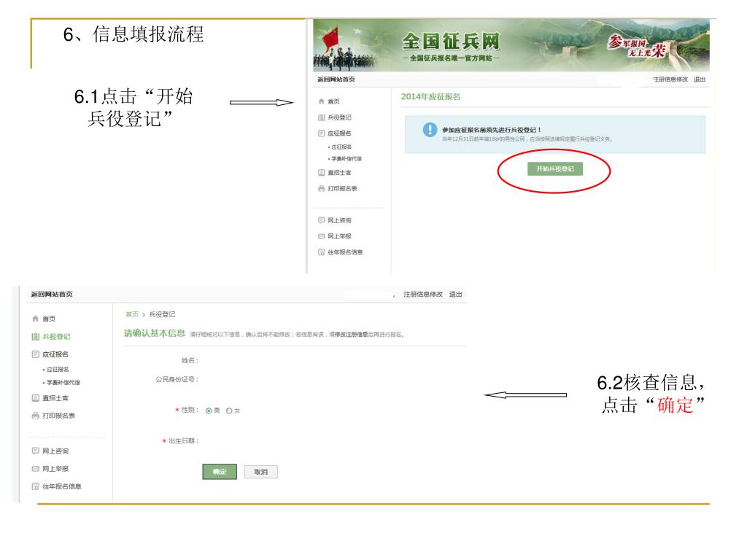Open 打印报名表 in lower sidebar menu

click(58, 416)
